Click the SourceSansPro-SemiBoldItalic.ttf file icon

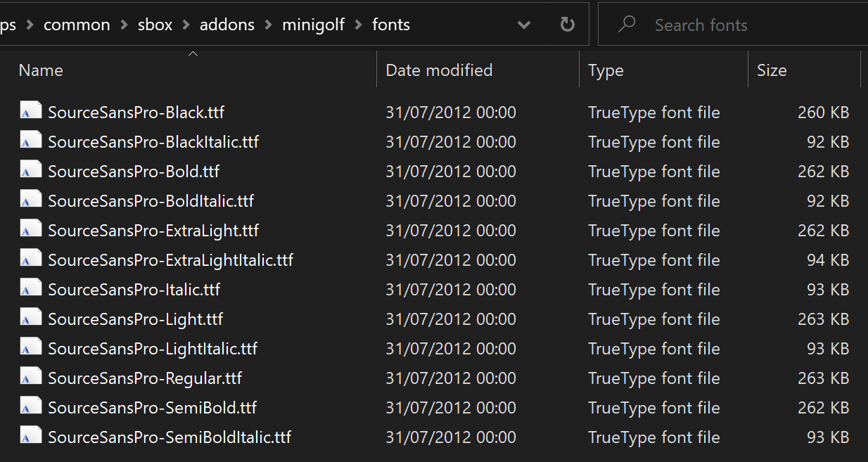tap(30, 437)
